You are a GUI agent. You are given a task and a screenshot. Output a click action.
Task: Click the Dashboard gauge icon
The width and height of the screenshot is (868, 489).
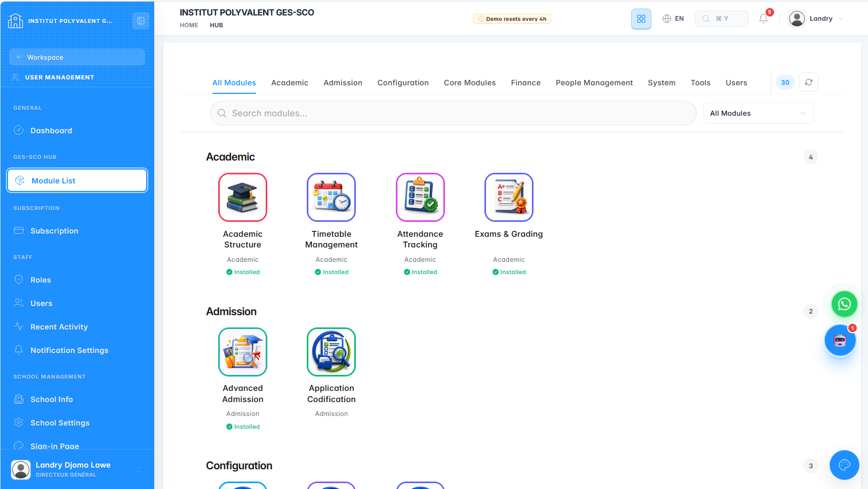point(19,130)
